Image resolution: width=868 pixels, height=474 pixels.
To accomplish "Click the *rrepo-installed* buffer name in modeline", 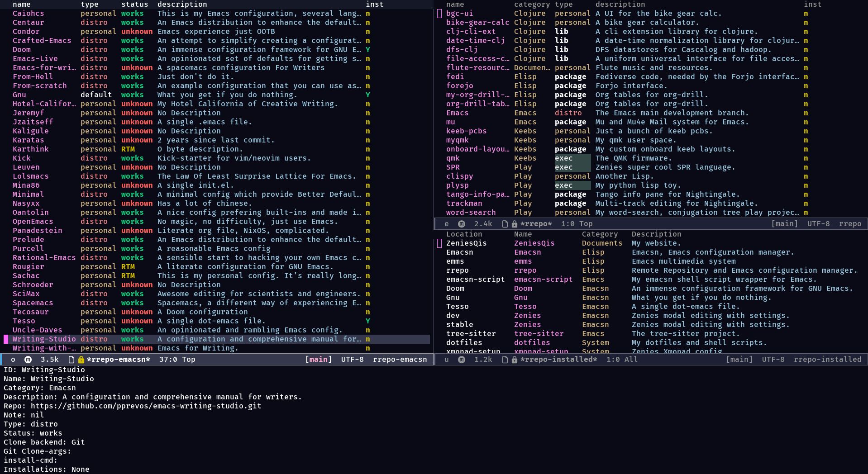I will click(559, 360).
